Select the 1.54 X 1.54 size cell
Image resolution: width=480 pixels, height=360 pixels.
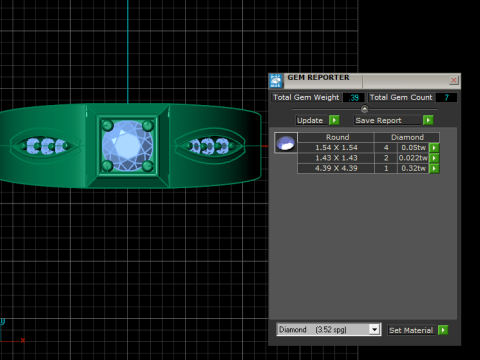[336, 148]
